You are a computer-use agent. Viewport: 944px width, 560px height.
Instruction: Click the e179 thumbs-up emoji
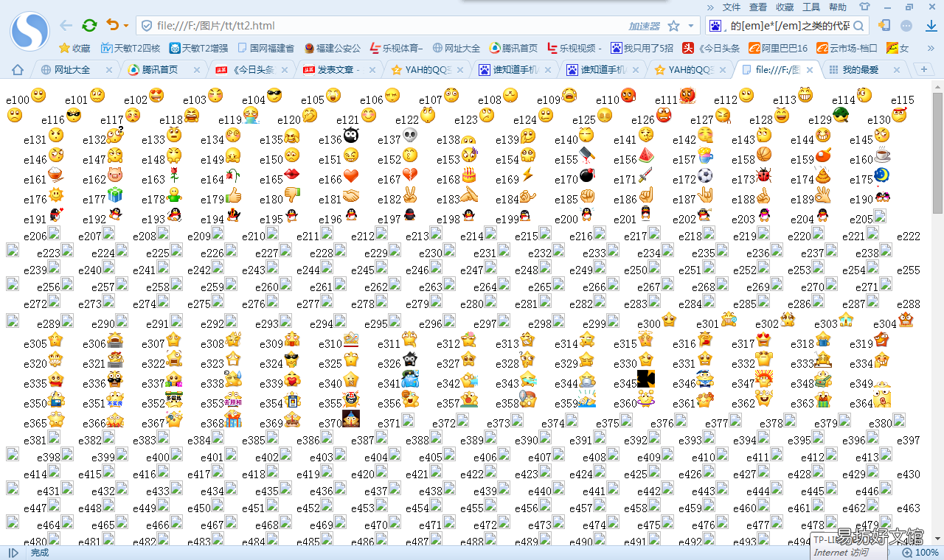(x=233, y=195)
